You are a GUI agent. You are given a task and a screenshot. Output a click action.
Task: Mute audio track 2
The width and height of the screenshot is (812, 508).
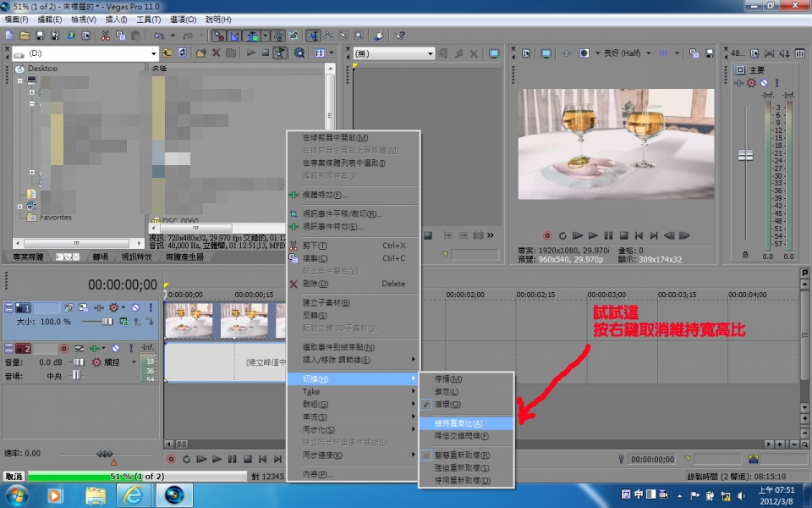point(115,348)
